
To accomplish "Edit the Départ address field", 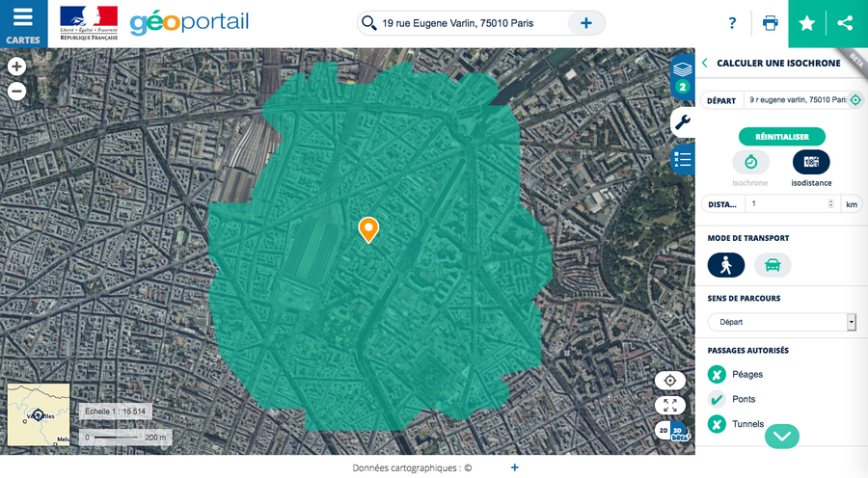I will coord(798,100).
